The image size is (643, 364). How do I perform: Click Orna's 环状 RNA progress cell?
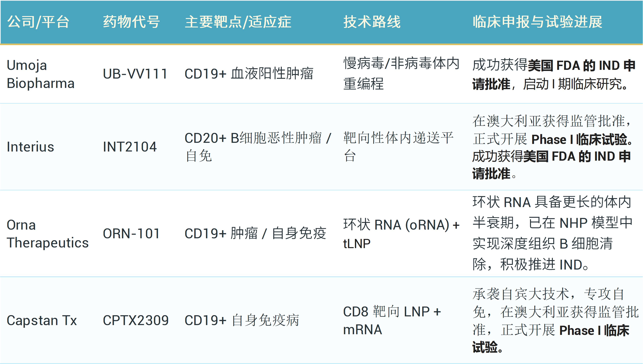coord(552,233)
